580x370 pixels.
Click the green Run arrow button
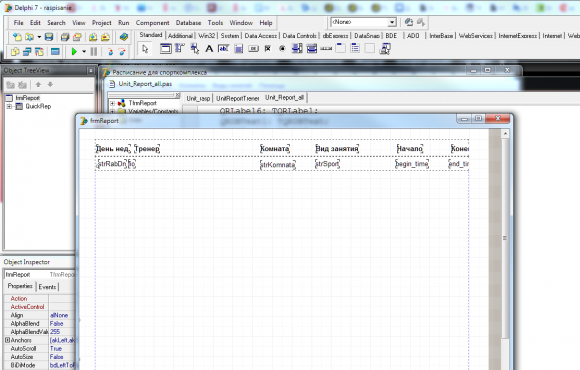click(74, 51)
